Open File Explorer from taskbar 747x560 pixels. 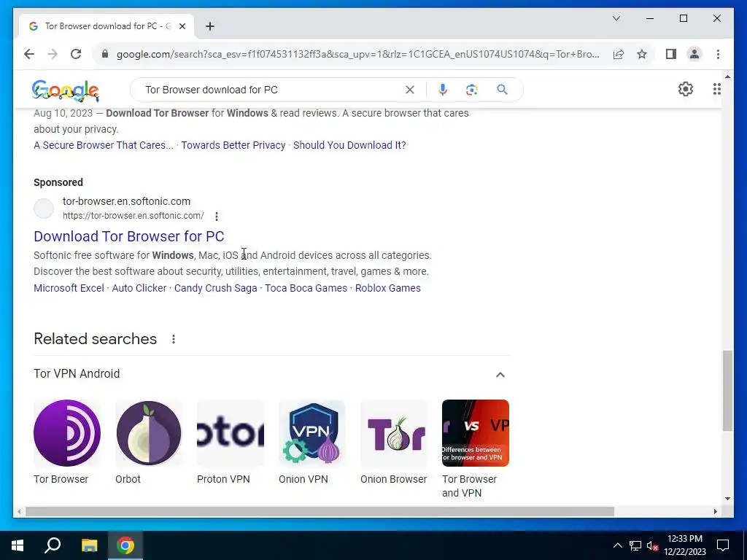pos(89,545)
